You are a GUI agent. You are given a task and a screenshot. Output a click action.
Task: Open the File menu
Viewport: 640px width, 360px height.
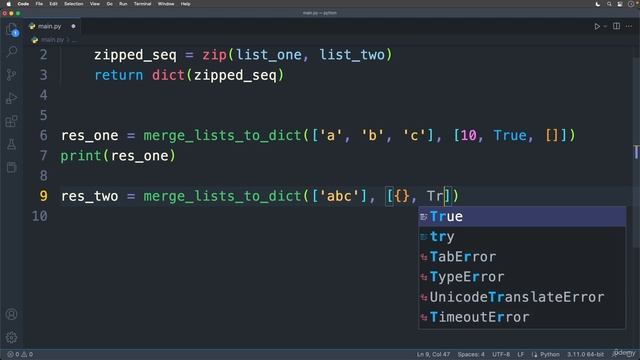coord(39,4)
